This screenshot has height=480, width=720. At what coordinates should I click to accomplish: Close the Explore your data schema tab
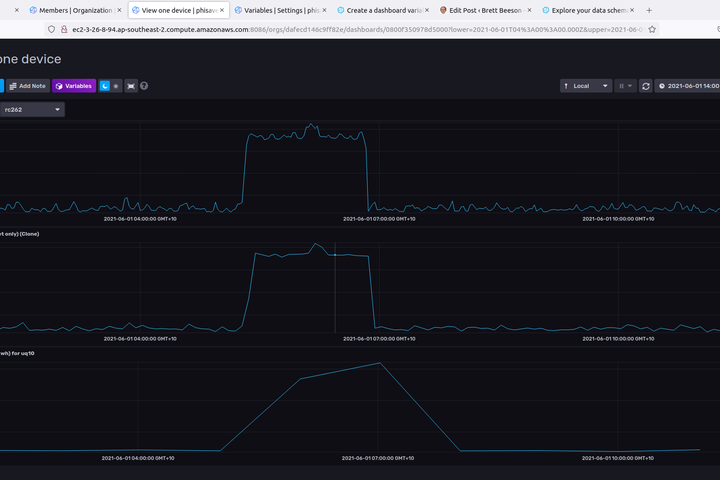click(x=632, y=10)
